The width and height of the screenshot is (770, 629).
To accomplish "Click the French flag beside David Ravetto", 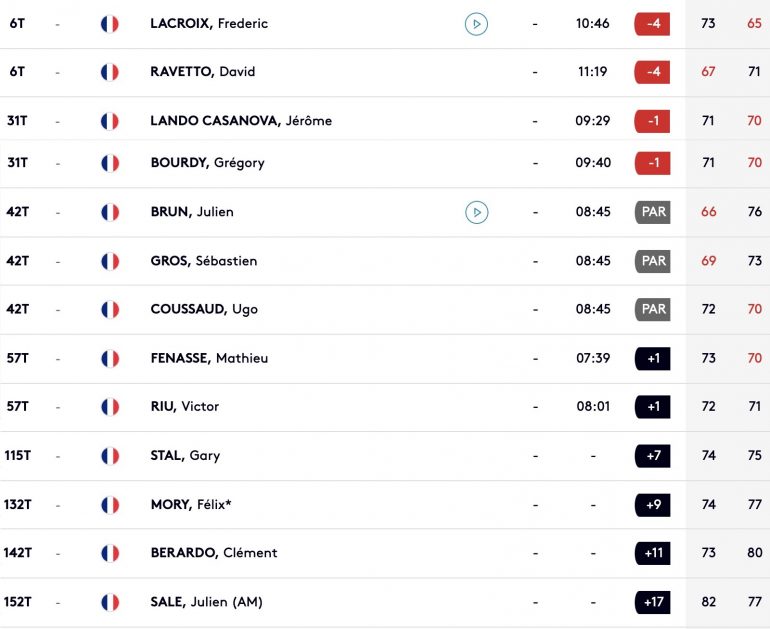I will point(110,72).
